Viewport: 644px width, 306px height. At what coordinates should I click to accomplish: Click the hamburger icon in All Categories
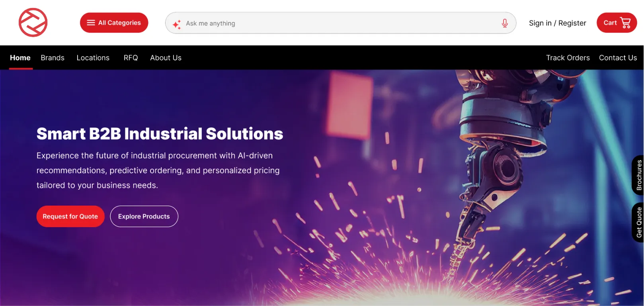coord(91,23)
